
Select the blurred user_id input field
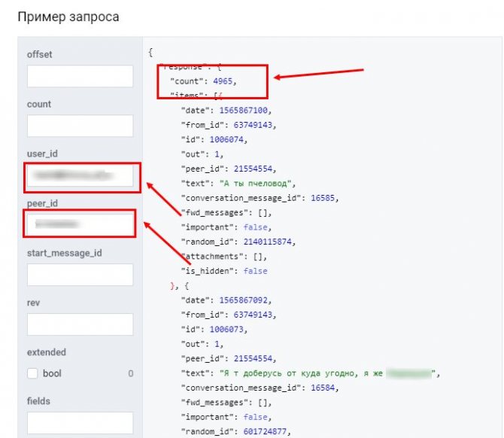(x=80, y=175)
